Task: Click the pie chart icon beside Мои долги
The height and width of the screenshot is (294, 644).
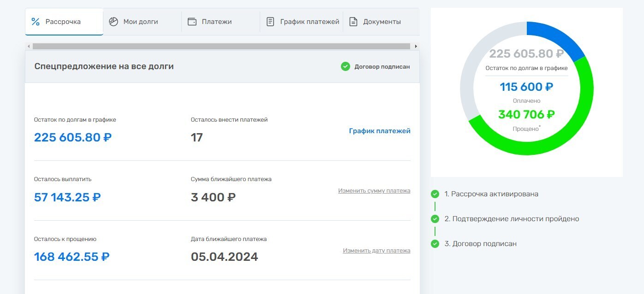Action: click(112, 21)
